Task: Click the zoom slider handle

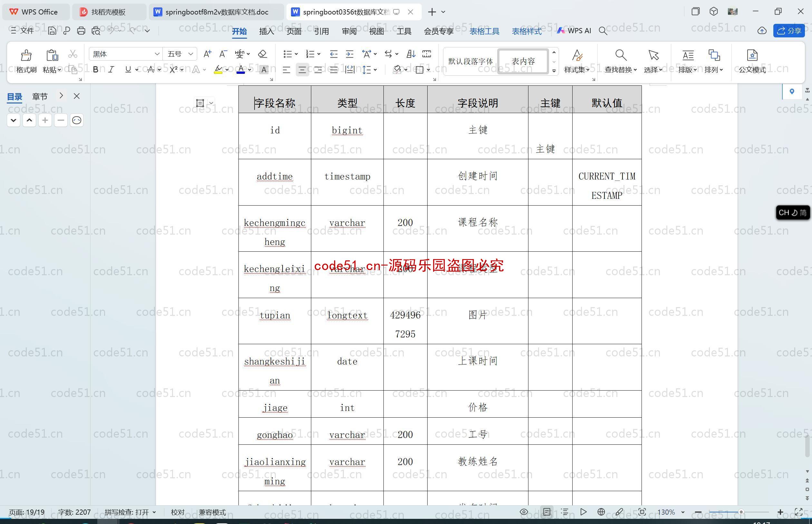Action: 741,512
